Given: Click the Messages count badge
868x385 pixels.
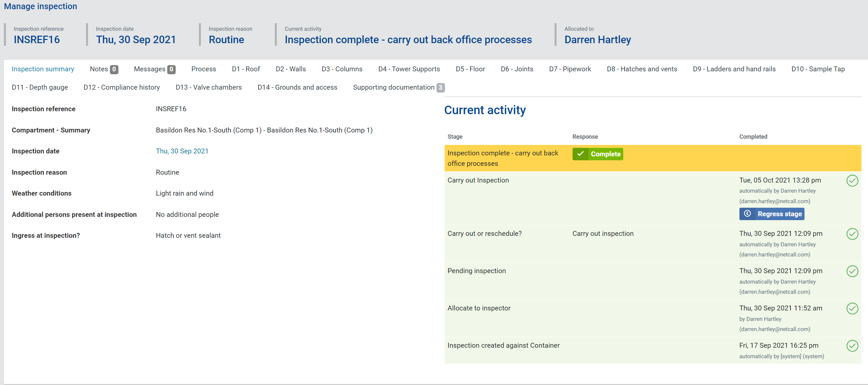Looking at the screenshot, I should coord(171,69).
